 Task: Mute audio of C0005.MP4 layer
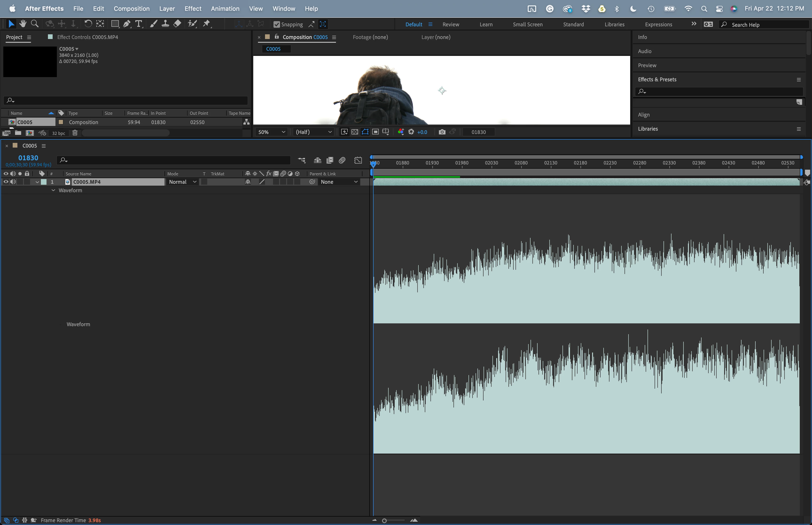tap(13, 182)
